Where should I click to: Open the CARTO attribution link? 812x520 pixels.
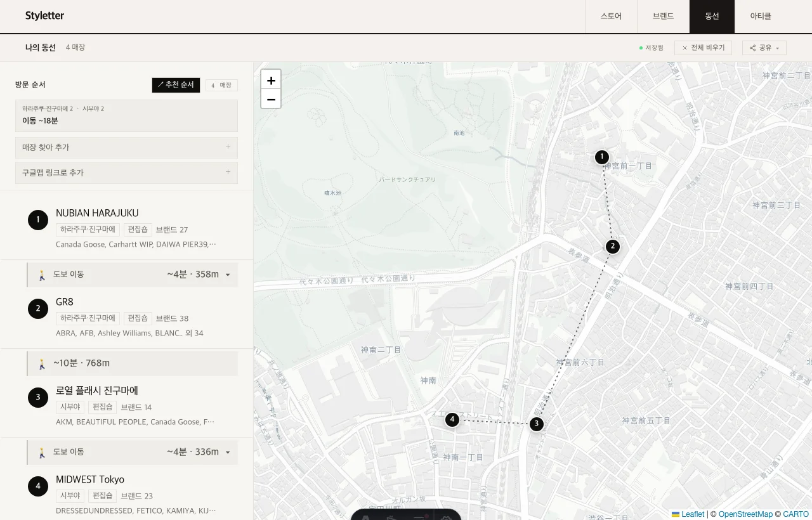coord(796,514)
